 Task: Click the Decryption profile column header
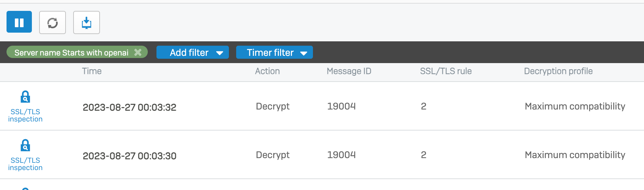pyautogui.click(x=558, y=71)
